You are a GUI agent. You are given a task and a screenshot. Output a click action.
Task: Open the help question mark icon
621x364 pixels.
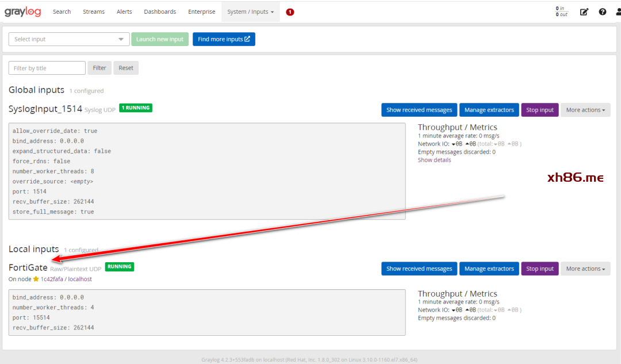coord(603,12)
